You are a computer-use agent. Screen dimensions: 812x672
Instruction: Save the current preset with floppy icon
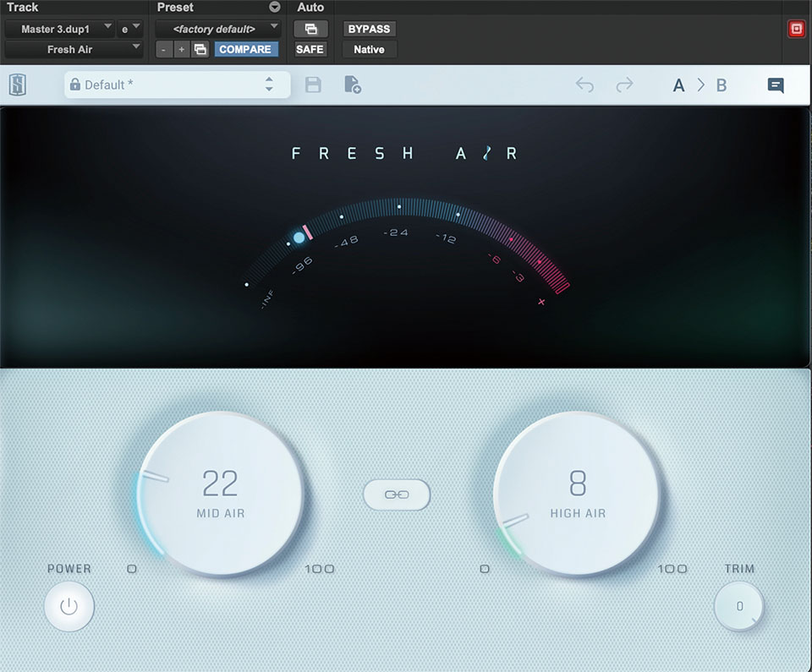click(x=313, y=85)
